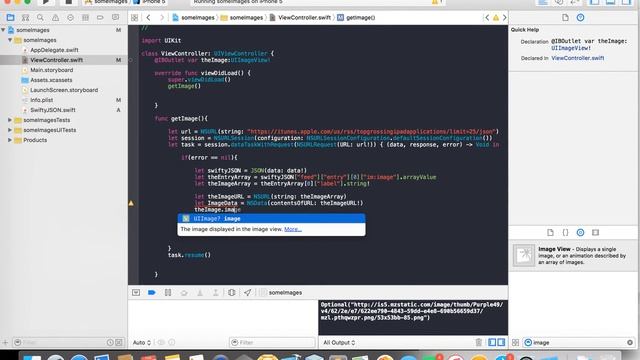Open the Issue navigator warning triangle
This screenshot has width=640, height=360.
[55, 18]
